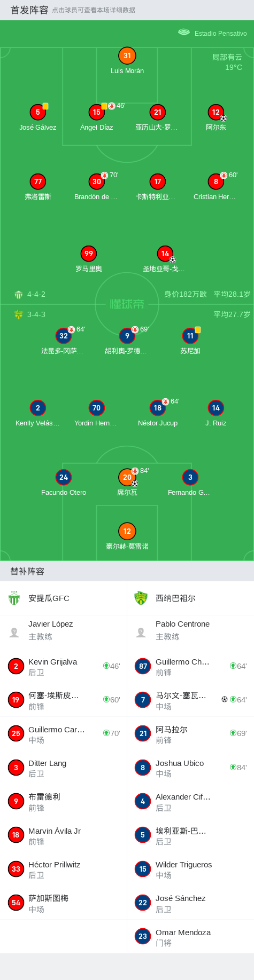Open substitute 马尔文-塞瓦 number 7 row
The width and height of the screenshot is (254, 980).
(190, 700)
